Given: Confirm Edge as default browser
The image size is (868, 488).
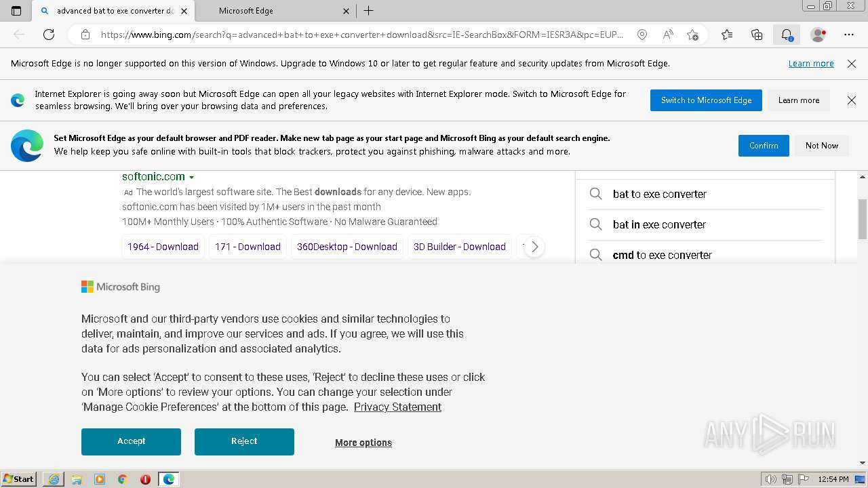Looking at the screenshot, I should 764,146.
